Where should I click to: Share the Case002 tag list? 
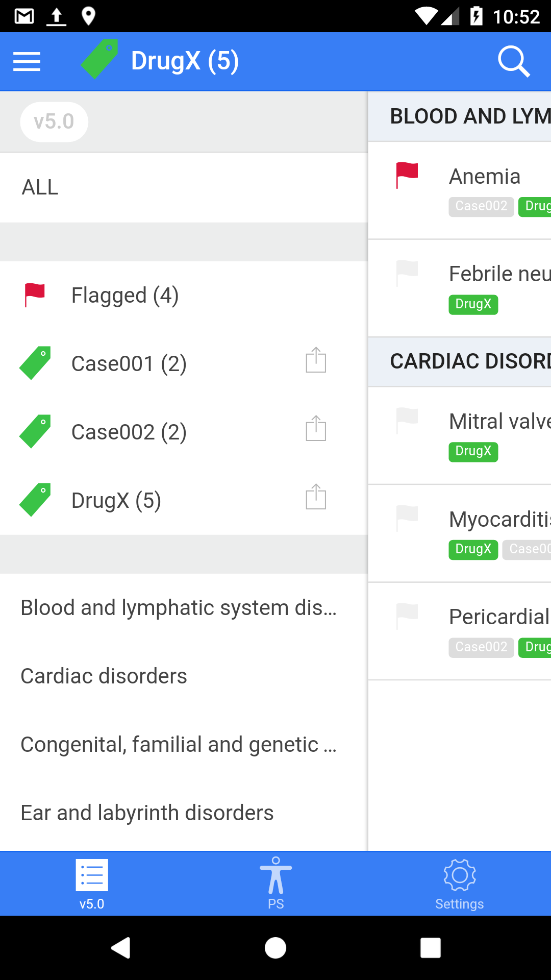(x=316, y=429)
